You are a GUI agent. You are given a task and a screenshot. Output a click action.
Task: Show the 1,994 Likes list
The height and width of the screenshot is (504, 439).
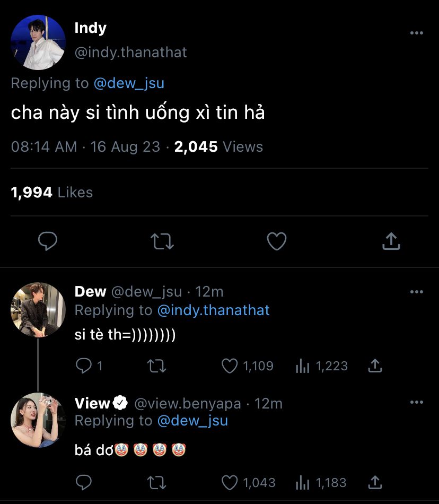point(51,193)
